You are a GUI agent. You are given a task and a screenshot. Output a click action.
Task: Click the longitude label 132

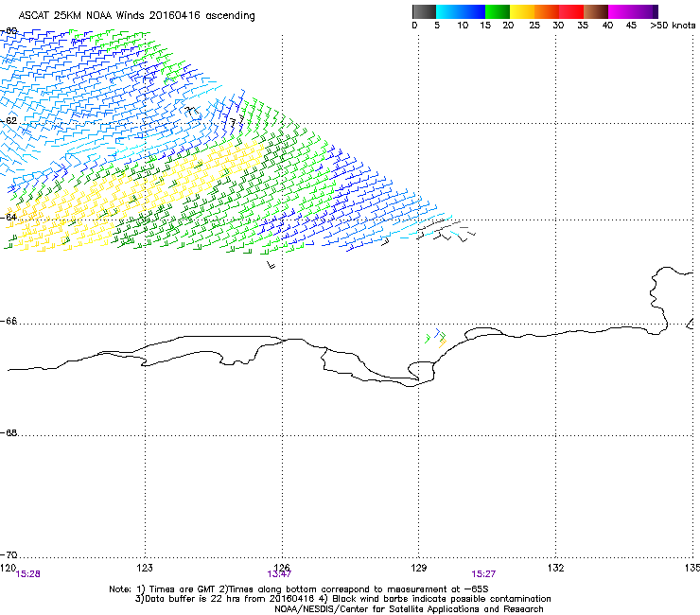click(556, 568)
